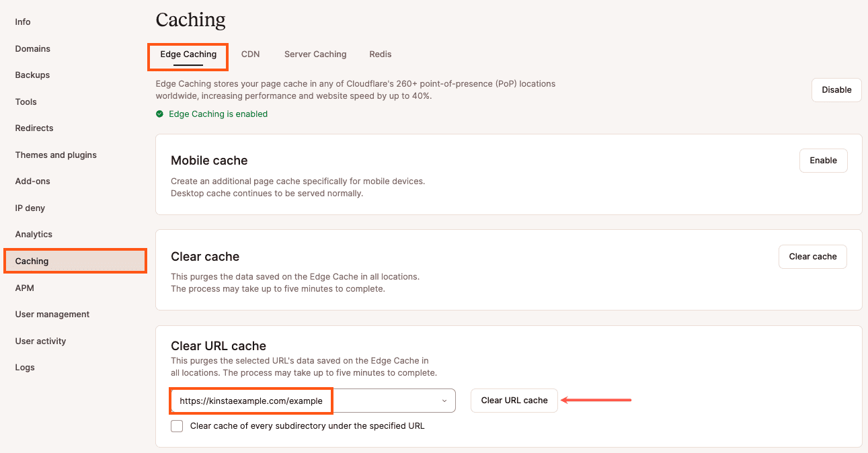The height and width of the screenshot is (453, 868).
Task: Open the Backups sidebar item
Action: 32,75
